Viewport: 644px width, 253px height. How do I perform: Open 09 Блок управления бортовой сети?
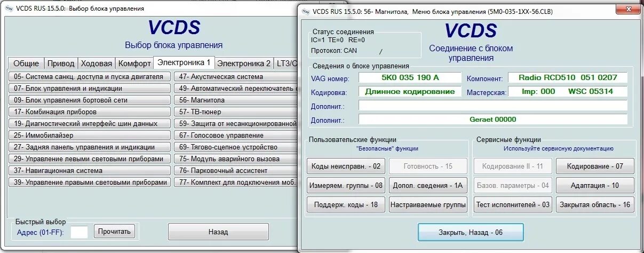coord(90,100)
